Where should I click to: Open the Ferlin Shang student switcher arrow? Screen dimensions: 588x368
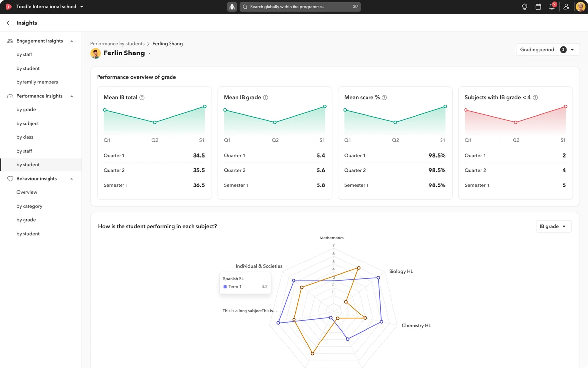click(149, 53)
